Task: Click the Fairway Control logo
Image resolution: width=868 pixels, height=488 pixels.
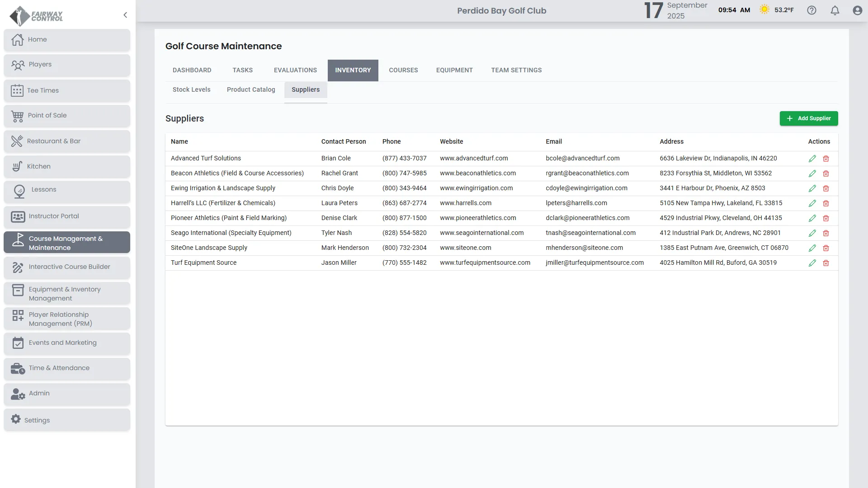Action: [x=36, y=16]
